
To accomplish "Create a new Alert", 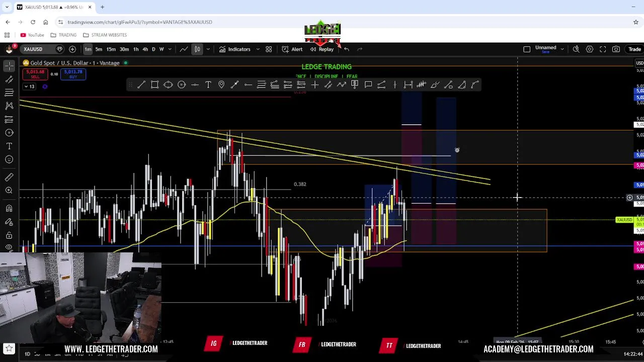I will click(292, 49).
